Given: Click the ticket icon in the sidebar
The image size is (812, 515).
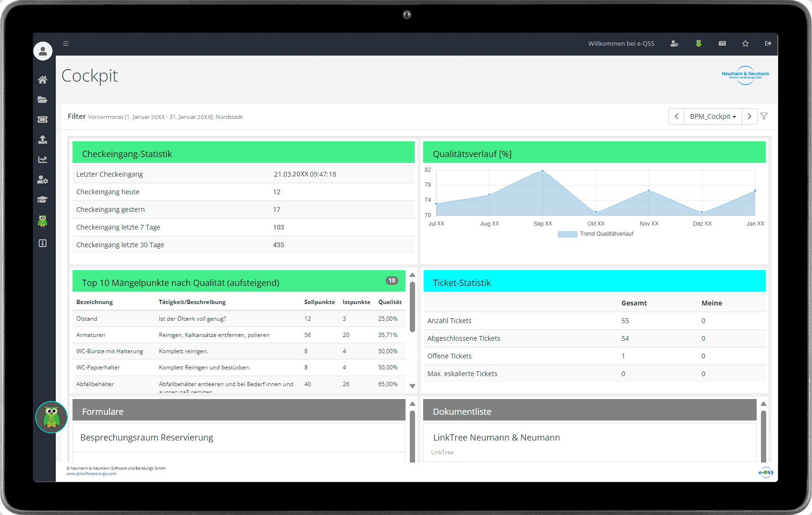Looking at the screenshot, I should tap(42, 119).
